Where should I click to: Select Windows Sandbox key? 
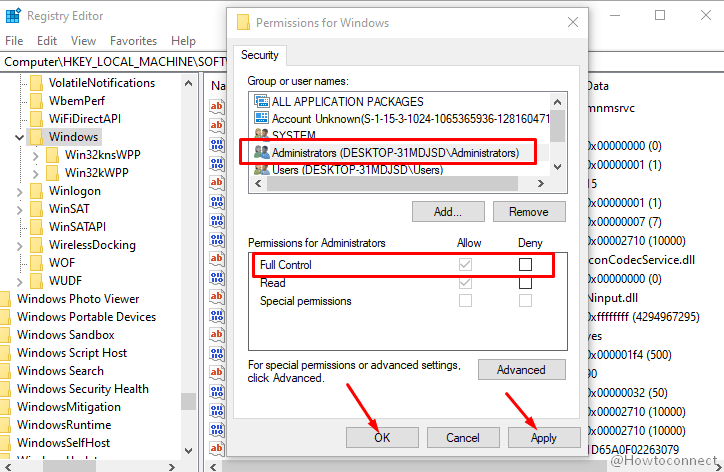66,335
